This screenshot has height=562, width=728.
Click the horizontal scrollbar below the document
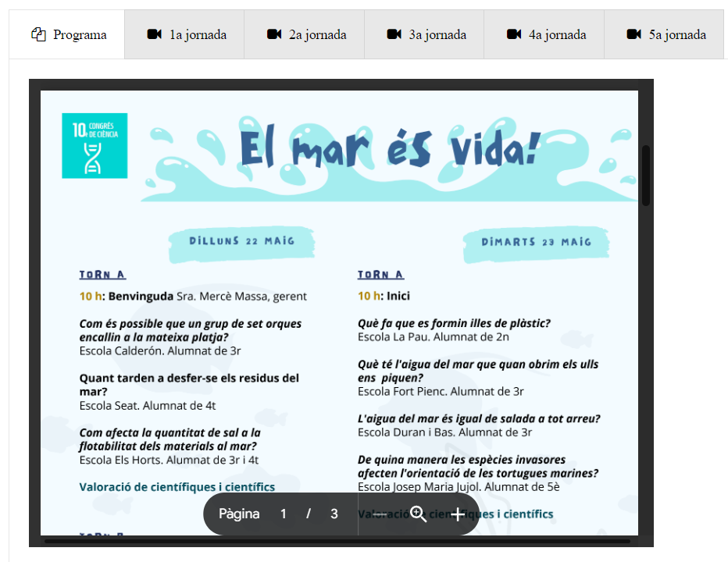point(337,540)
